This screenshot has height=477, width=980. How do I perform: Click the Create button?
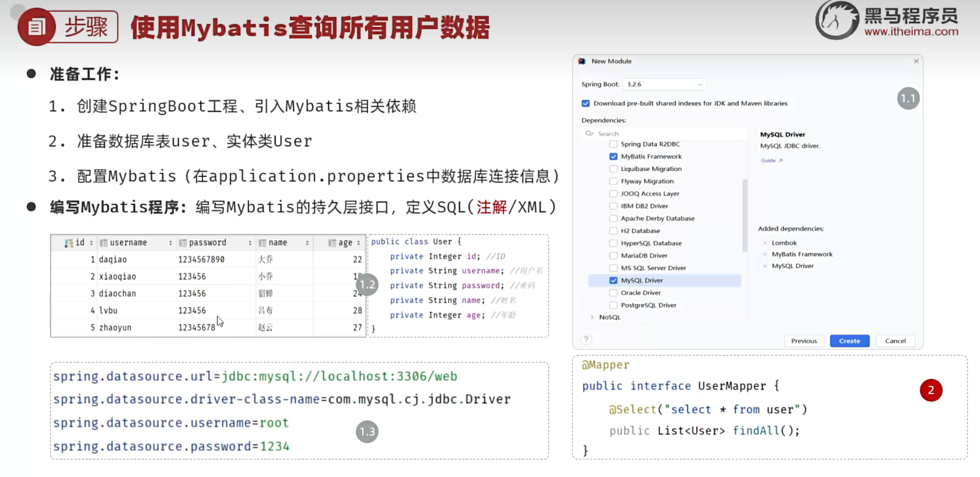[849, 341]
